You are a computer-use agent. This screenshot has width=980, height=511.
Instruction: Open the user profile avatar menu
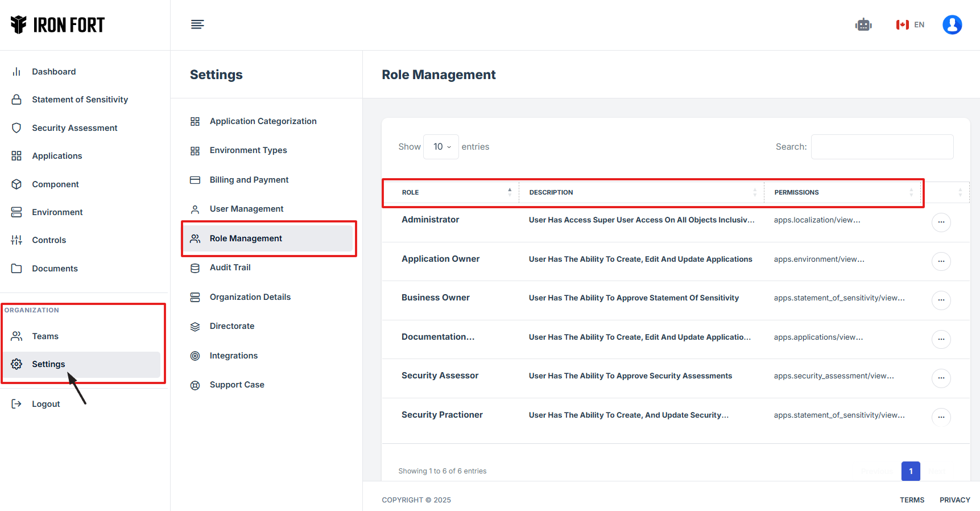(952, 24)
